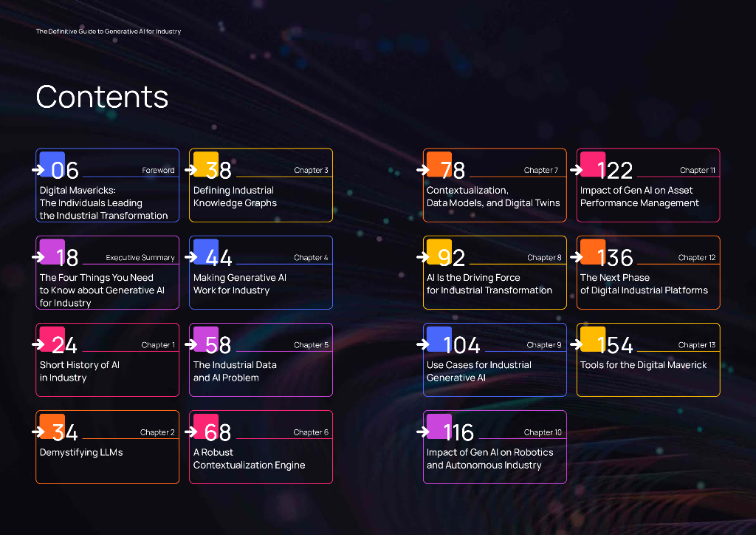
Task: Click the arrow icon beside page 34
Action: [38, 432]
